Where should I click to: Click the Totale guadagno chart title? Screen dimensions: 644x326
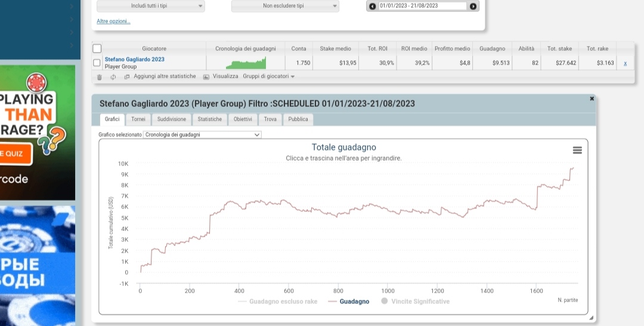coord(344,147)
